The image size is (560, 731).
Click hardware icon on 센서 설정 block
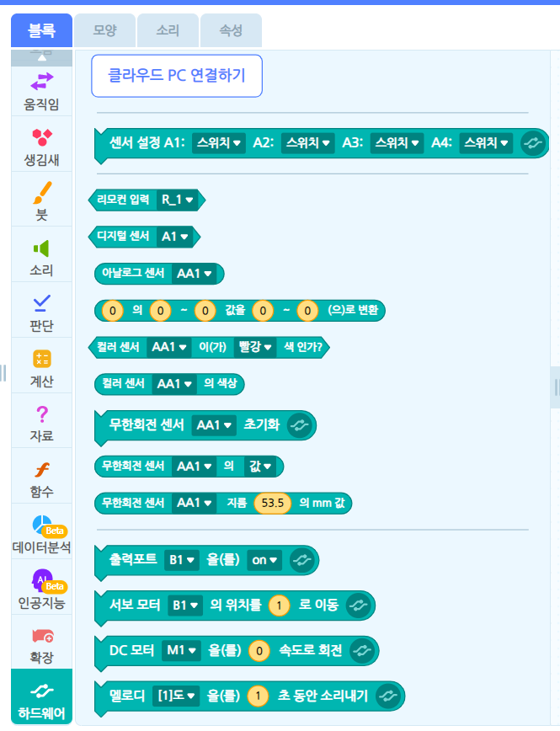pos(533,143)
